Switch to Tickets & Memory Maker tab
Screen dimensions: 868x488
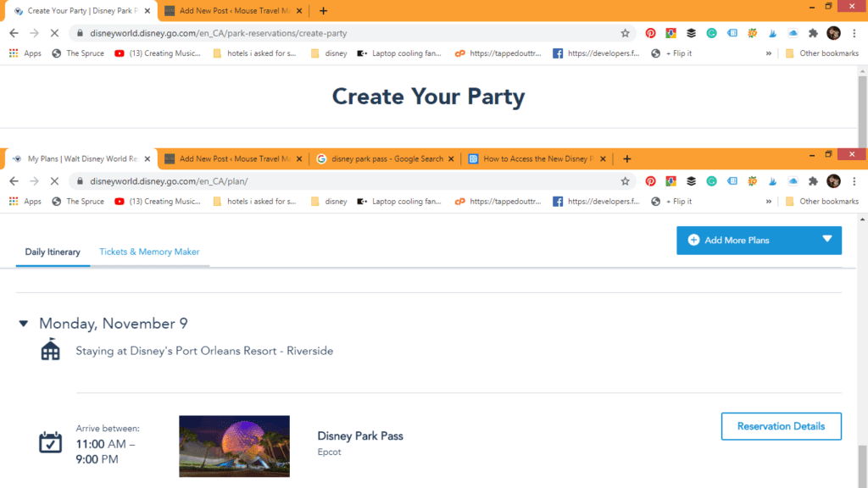[149, 252]
